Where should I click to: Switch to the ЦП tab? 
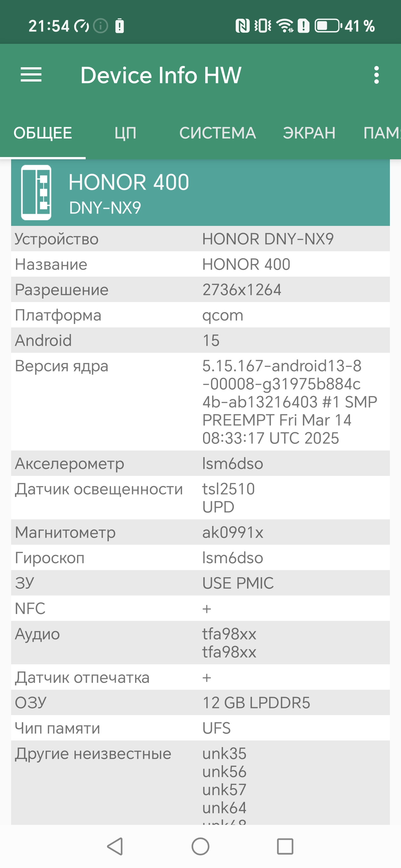pyautogui.click(x=125, y=133)
